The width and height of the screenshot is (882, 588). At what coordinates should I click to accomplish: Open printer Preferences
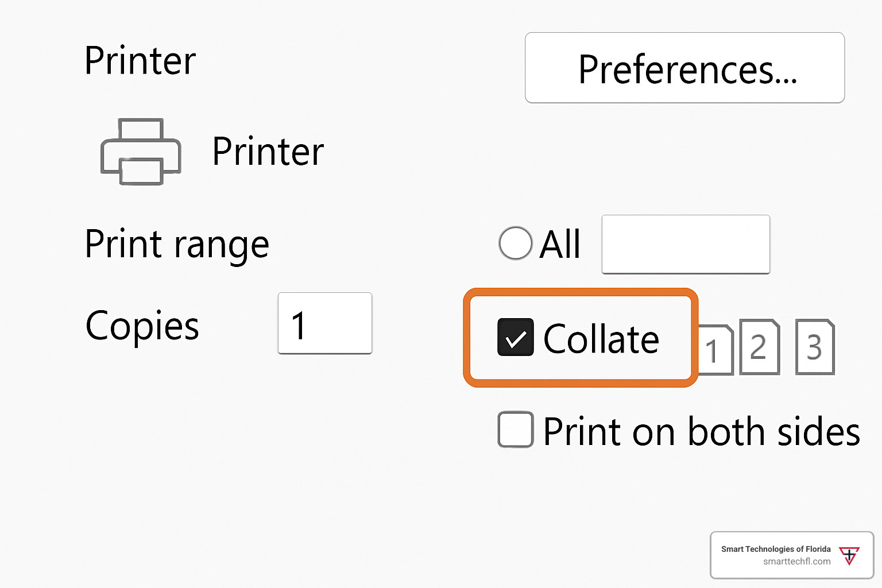click(684, 68)
